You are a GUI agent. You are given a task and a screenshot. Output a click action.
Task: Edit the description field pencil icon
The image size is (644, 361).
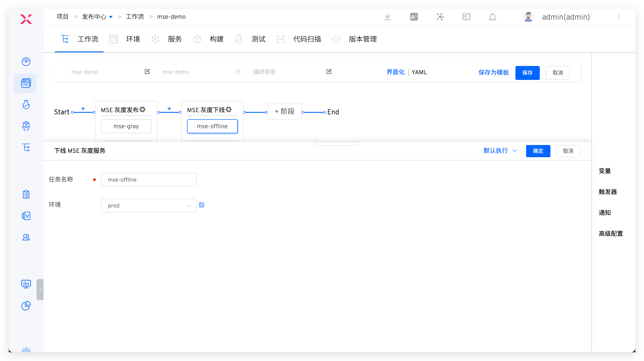[329, 72]
